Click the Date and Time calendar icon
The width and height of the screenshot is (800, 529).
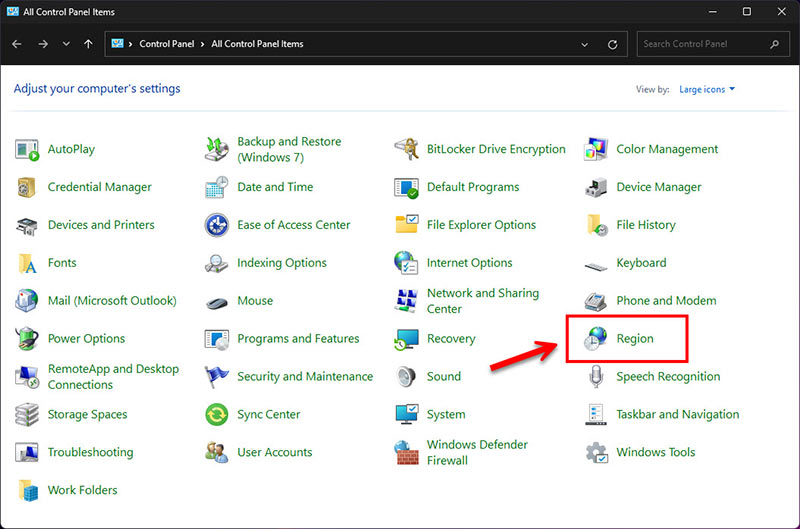click(216, 187)
